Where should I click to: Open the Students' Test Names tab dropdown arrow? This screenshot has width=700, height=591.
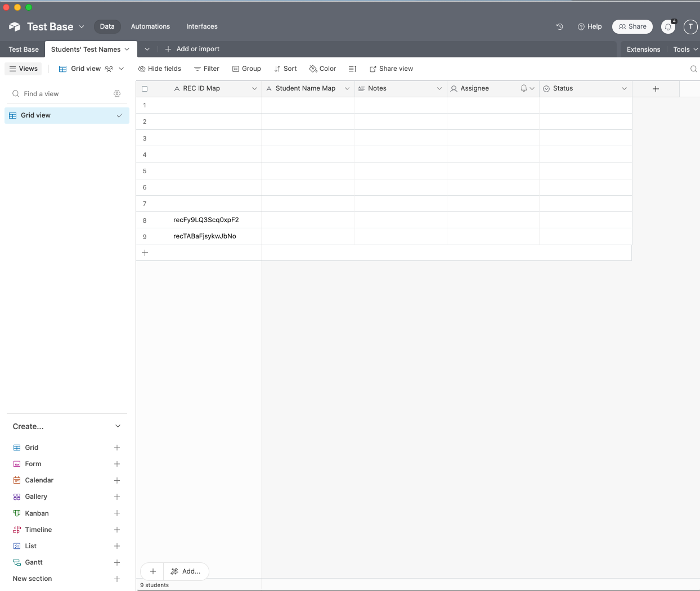pyautogui.click(x=127, y=49)
